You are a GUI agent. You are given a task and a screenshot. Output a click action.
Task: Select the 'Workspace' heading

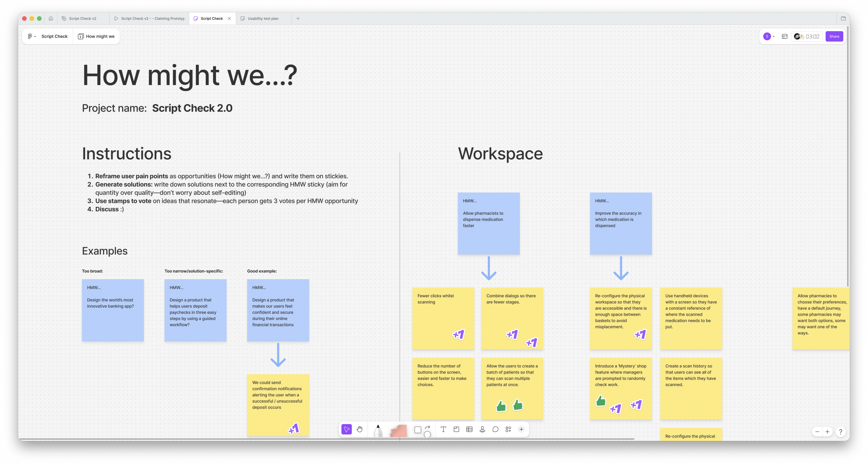500,154
